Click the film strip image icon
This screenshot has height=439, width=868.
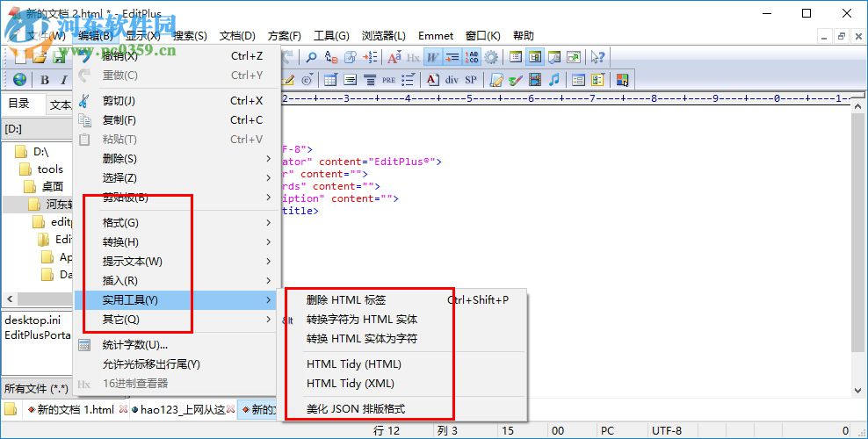535,80
